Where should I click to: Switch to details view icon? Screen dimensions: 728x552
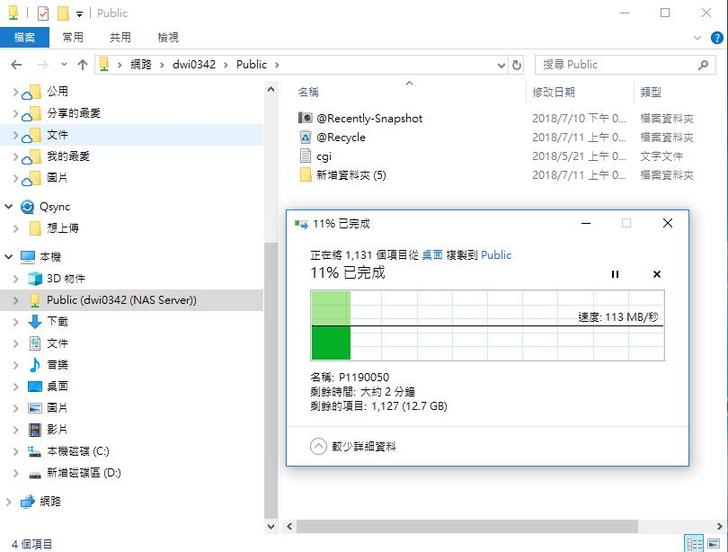[x=695, y=544]
